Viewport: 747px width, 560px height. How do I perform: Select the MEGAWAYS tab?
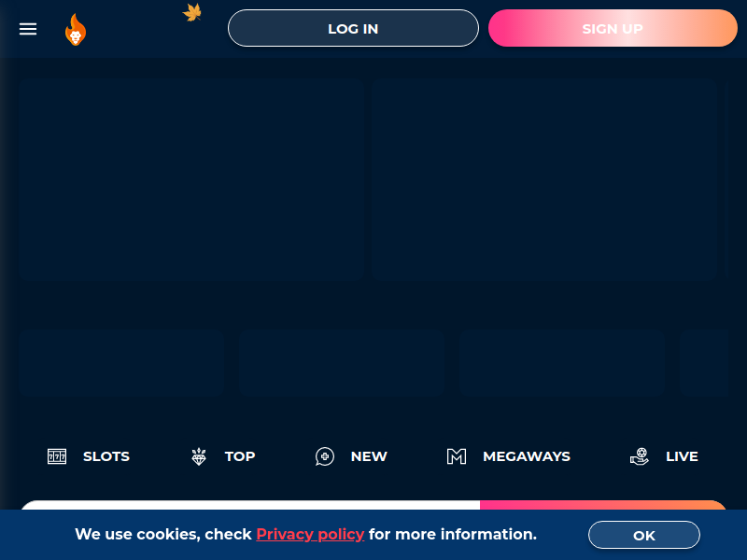[x=508, y=456]
